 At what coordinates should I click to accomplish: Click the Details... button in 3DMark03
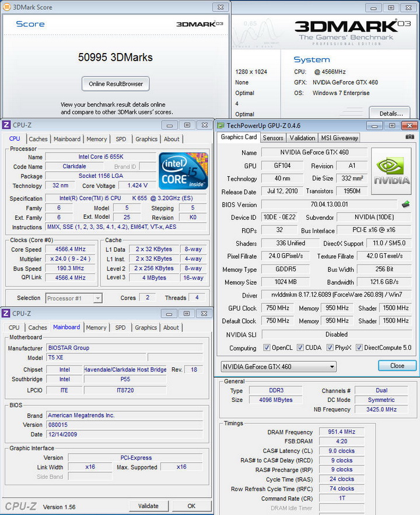390,113
